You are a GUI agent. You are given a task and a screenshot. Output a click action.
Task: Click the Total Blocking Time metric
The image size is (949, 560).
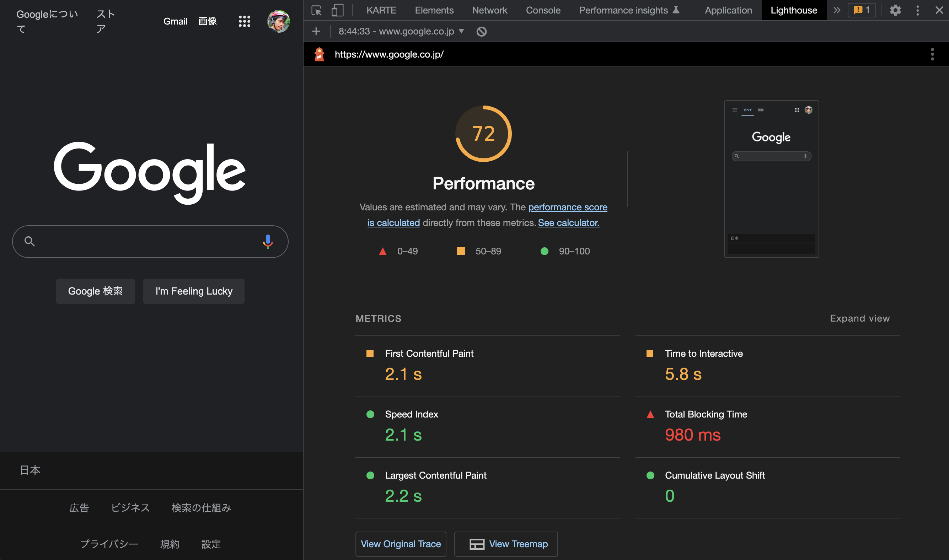coord(767,427)
